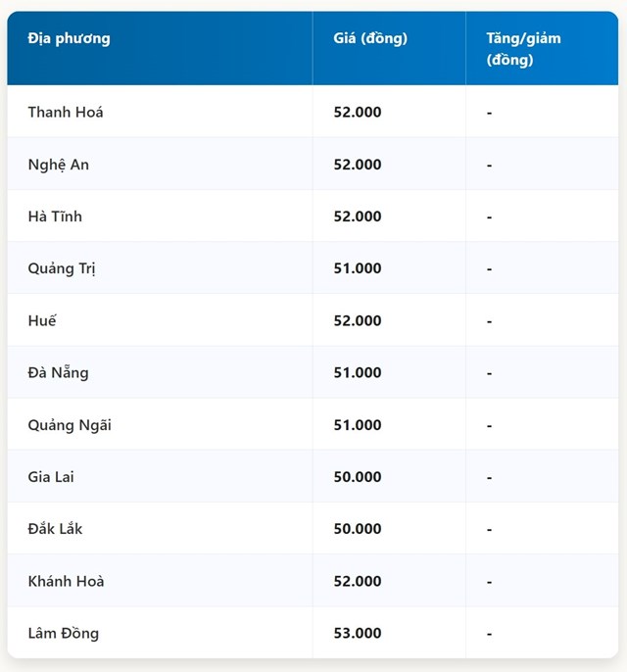The image size is (627, 672).
Task: Click the 52.000 price for Thanh Hoá
Action: click(358, 113)
